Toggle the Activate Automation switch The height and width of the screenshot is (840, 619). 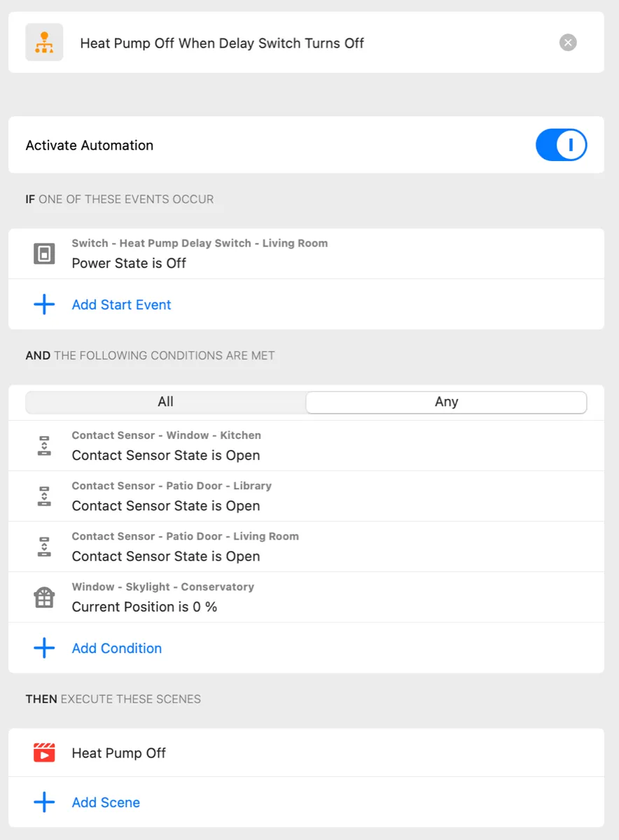tap(561, 146)
